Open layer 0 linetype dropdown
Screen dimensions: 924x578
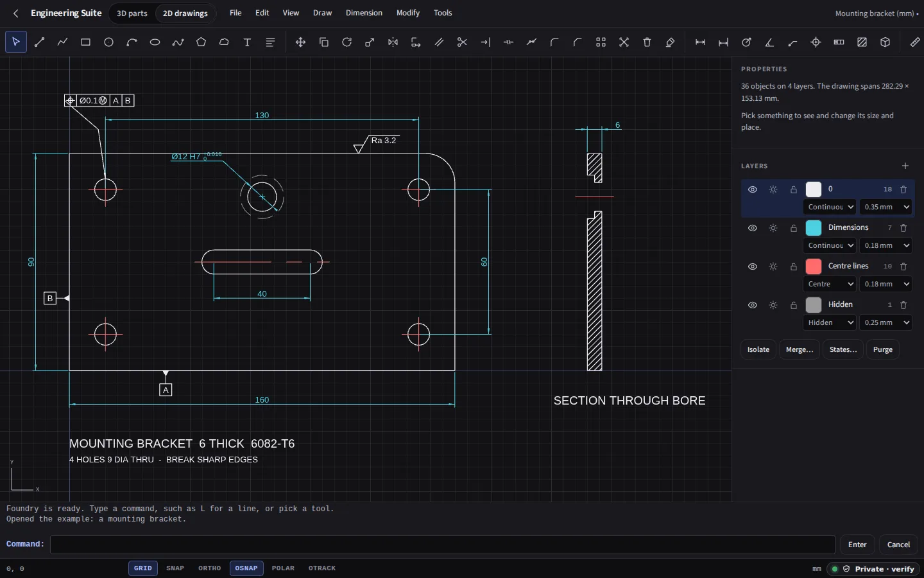pos(830,207)
